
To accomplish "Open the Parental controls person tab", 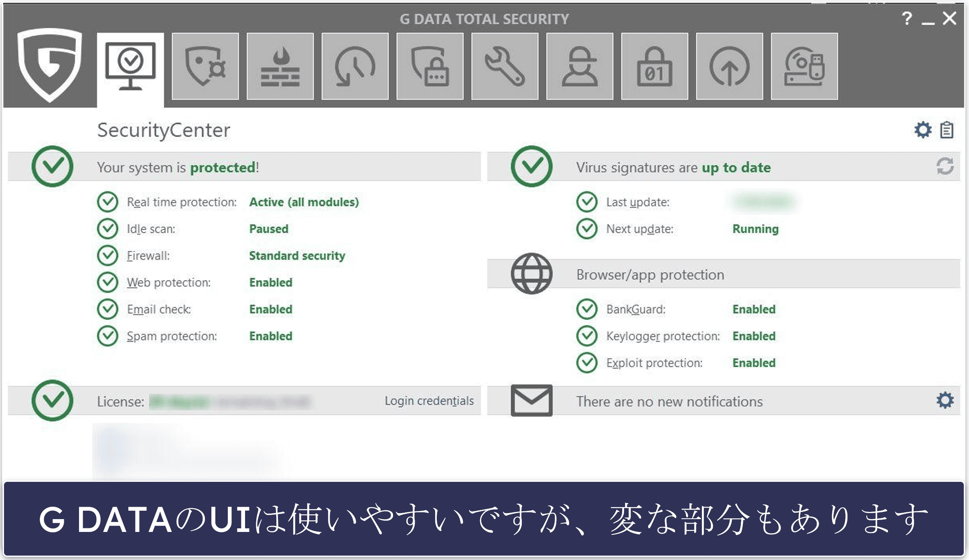I will [x=580, y=66].
